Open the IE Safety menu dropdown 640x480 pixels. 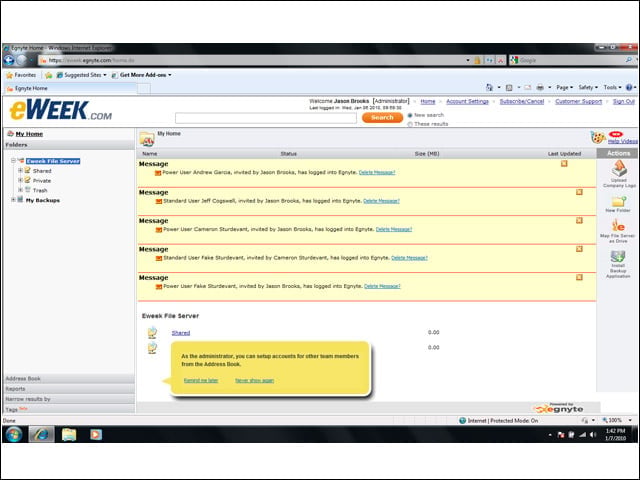coord(588,87)
